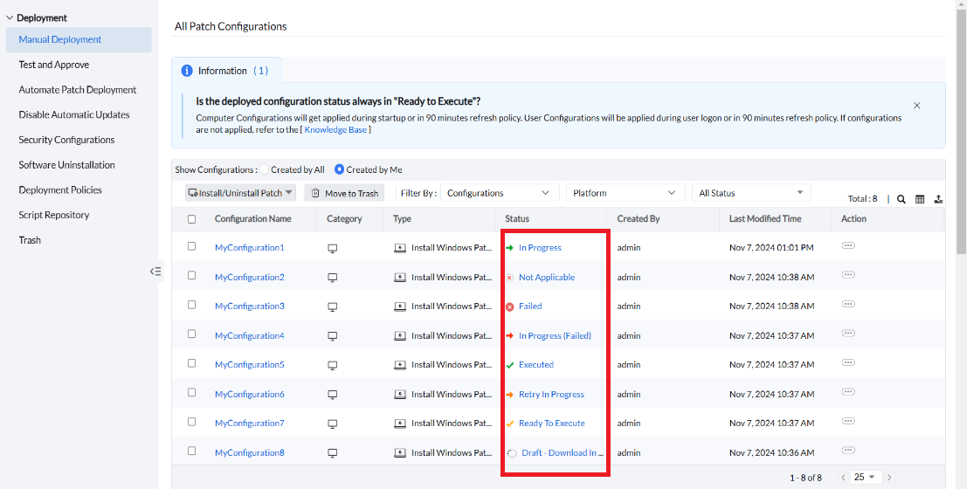Open the Knowledge Base link
Image resolution: width=980 pixels, height=489 pixels.
[337, 129]
